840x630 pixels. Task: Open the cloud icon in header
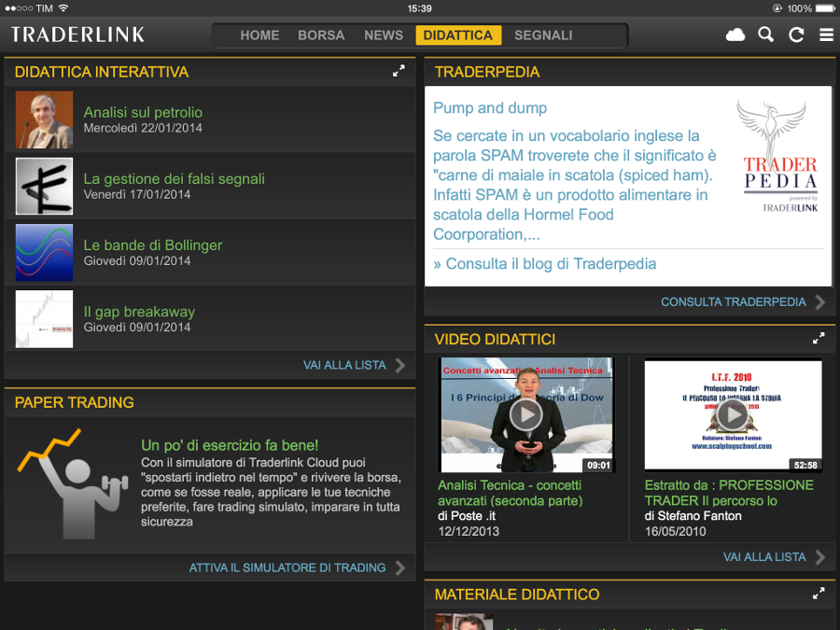[735, 35]
